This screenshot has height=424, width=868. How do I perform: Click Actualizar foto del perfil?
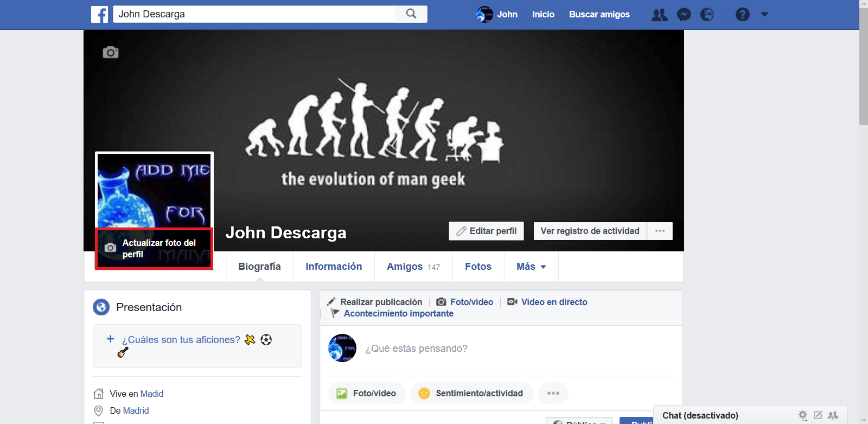point(154,249)
